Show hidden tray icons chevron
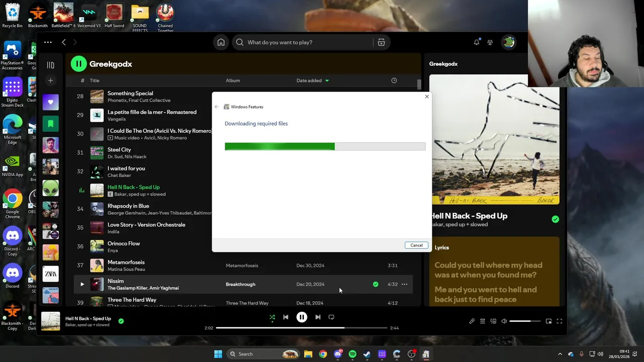This screenshot has height=362, width=644. 560,354
